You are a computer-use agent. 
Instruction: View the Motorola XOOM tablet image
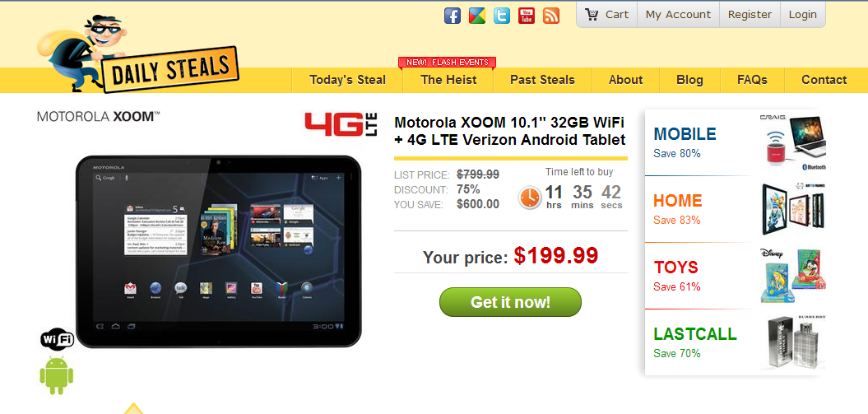point(218,251)
